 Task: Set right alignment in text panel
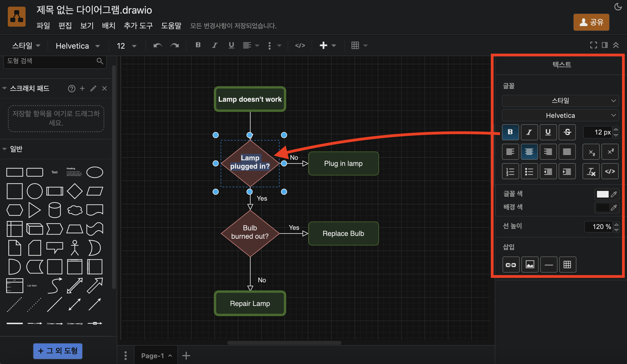[x=548, y=152]
